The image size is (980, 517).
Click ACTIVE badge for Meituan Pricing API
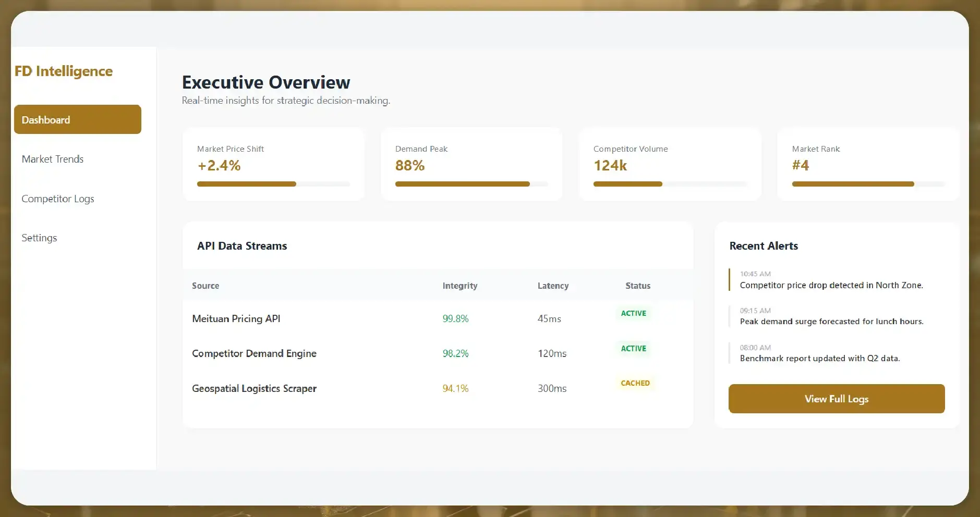[x=633, y=313]
